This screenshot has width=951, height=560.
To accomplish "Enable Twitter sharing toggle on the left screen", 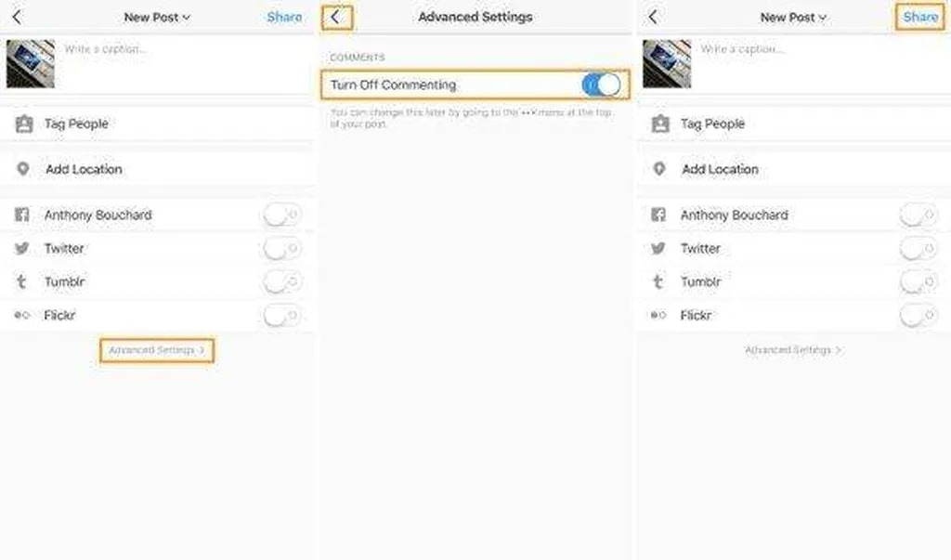I will (x=282, y=249).
